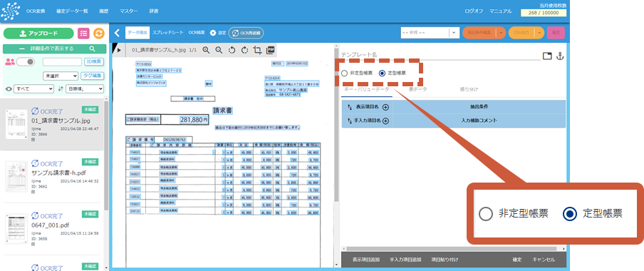
Task: Add item with plus beside 手入力項目名
Action: (x=385, y=121)
